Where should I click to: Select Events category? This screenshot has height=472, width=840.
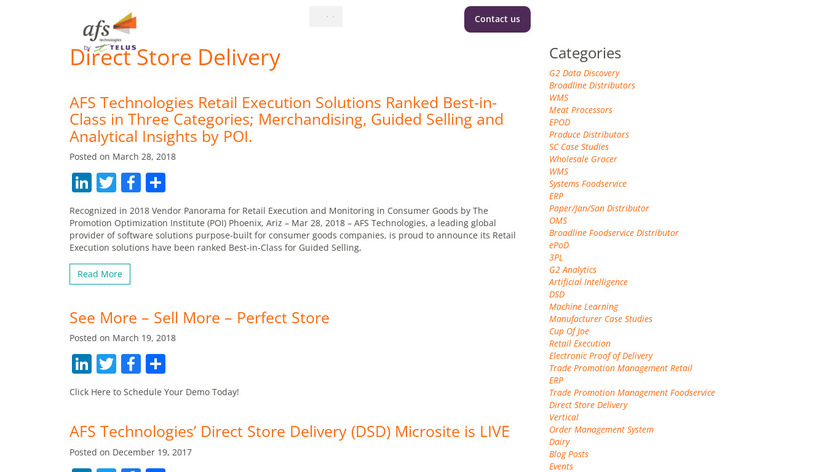point(561,467)
